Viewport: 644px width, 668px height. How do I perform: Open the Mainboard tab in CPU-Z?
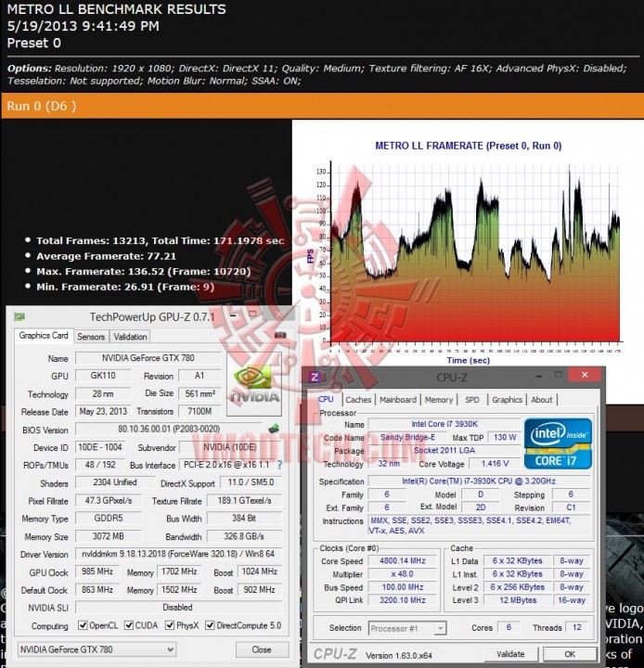(398, 400)
